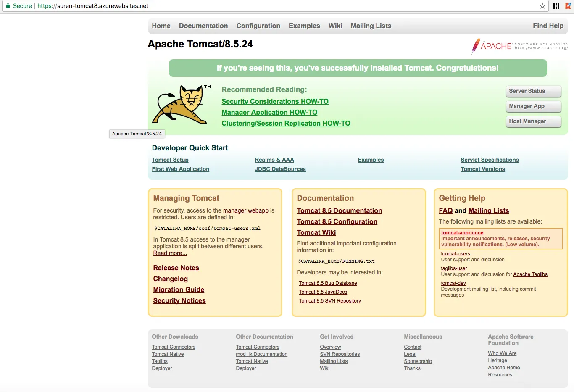The width and height of the screenshot is (574, 392).
Task: Click the secure padlock icon in address bar
Action: (x=8, y=6)
